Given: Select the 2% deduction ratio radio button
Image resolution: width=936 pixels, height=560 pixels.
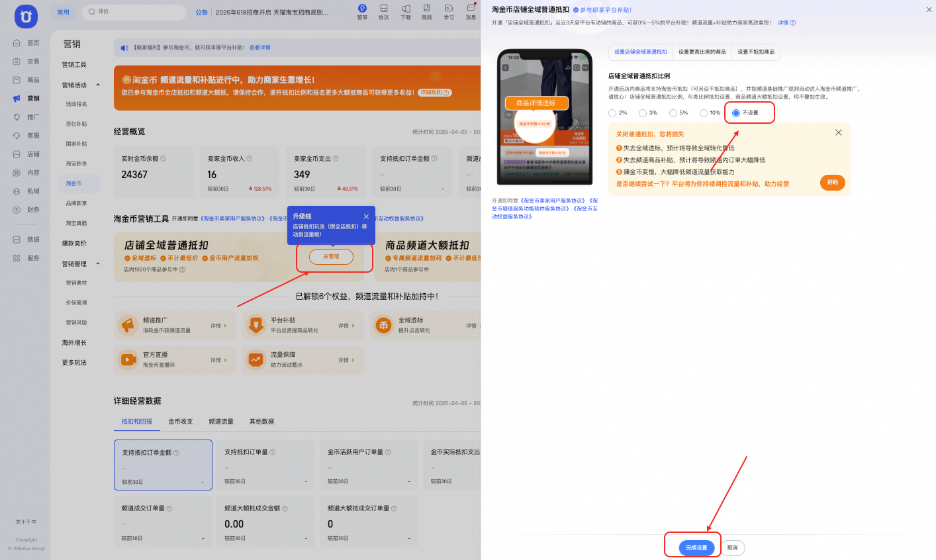Looking at the screenshot, I should (612, 113).
